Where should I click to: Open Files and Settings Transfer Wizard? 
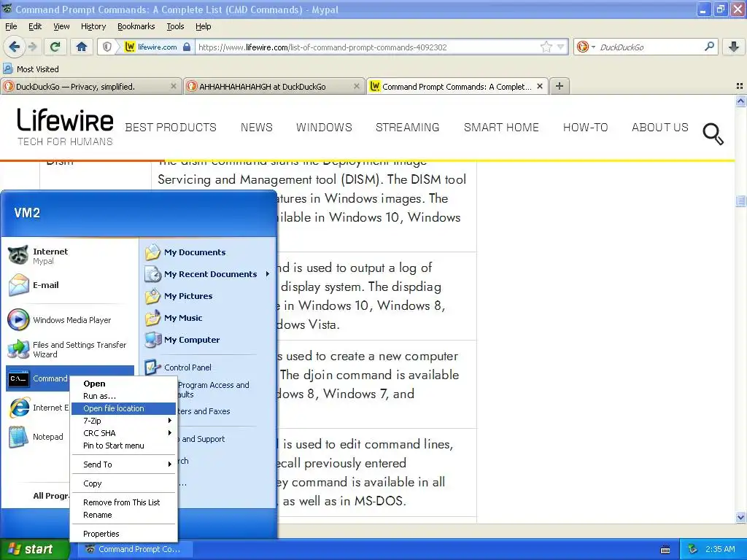coord(71,349)
